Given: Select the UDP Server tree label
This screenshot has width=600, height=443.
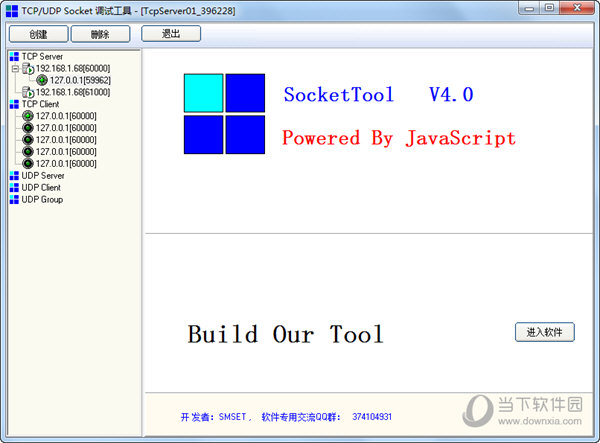Looking at the screenshot, I should click(43, 176).
